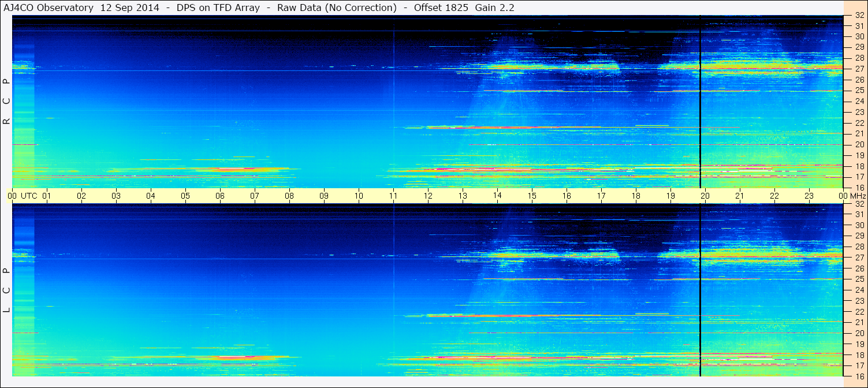Click the "19" hour label on the time axis
Screen dimensions: 868x388
[670, 196]
